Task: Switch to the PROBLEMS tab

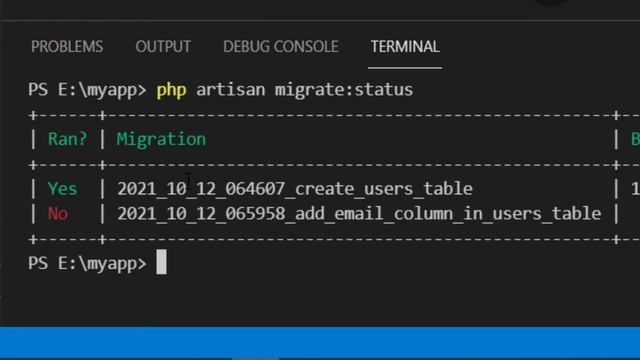Action: tap(67, 47)
